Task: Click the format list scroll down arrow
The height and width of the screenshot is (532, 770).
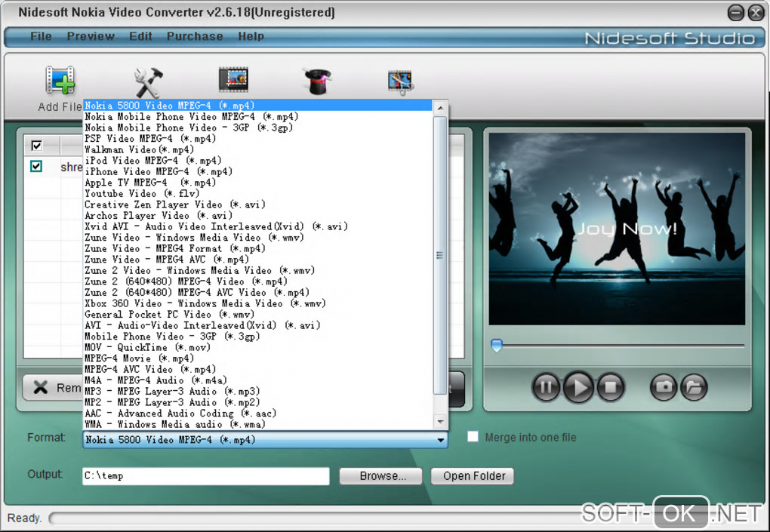Action: (440, 422)
